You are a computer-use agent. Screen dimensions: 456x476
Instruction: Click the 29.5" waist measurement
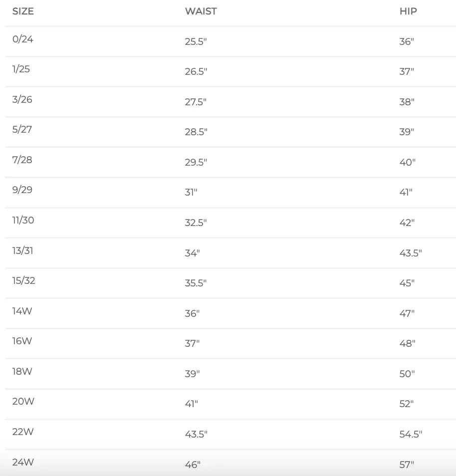(196, 162)
